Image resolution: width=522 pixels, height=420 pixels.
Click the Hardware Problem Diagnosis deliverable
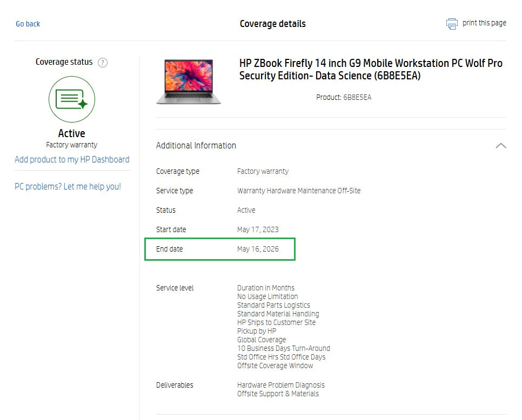(280, 385)
